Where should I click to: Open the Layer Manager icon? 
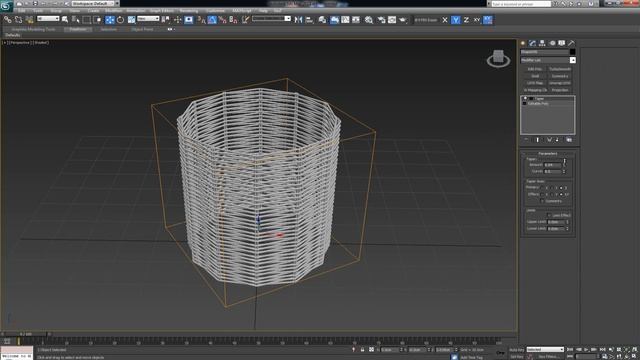click(322, 20)
